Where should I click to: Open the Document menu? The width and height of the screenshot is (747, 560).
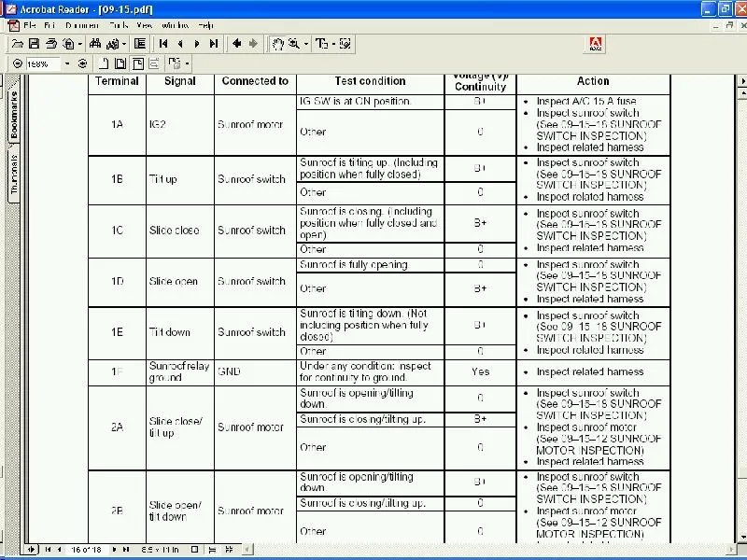79,26
